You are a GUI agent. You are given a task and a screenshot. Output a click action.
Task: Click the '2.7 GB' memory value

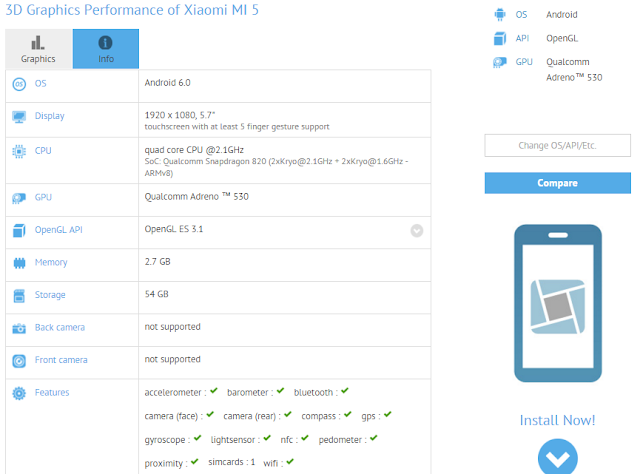click(x=158, y=262)
